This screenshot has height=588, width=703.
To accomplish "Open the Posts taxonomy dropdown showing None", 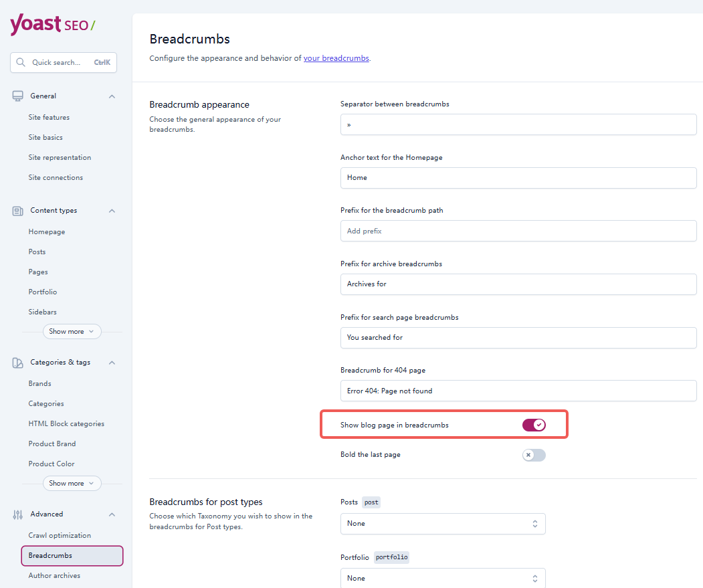I will coord(443,524).
